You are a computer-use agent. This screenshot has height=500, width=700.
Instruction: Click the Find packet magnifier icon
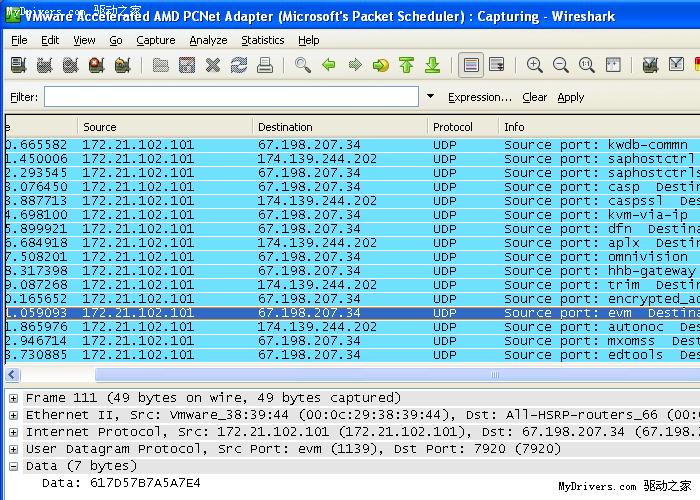(303, 66)
